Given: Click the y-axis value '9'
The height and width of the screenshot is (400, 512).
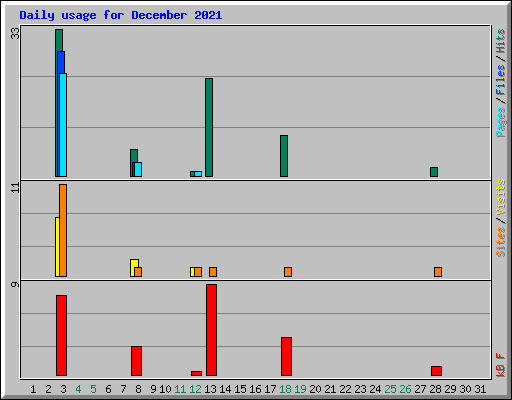Looking at the screenshot, I should 15,284.
